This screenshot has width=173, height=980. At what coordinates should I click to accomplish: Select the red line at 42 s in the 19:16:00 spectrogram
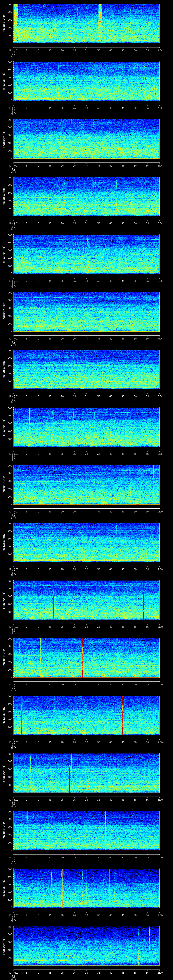click(x=116, y=888)
